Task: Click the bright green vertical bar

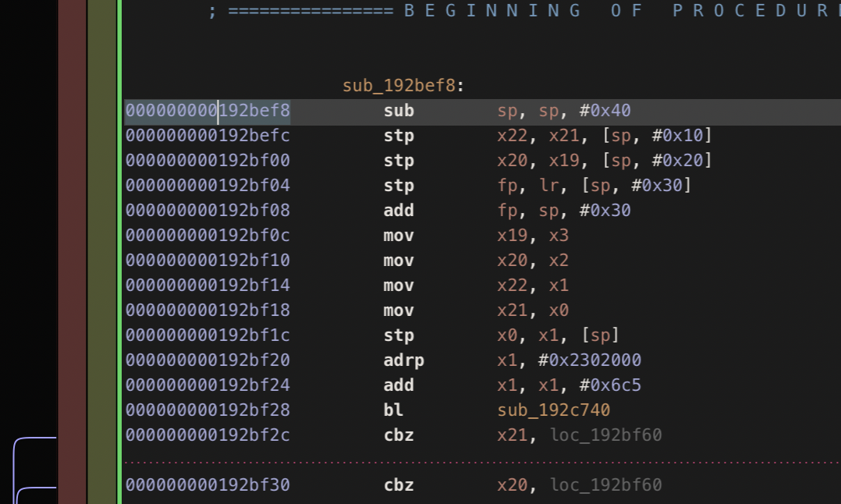Action: tap(119, 252)
